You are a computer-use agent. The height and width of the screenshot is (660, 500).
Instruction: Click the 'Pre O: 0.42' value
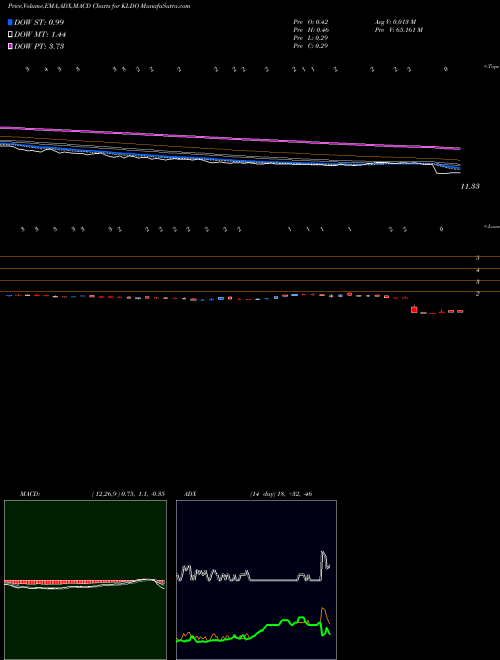(x=311, y=22)
